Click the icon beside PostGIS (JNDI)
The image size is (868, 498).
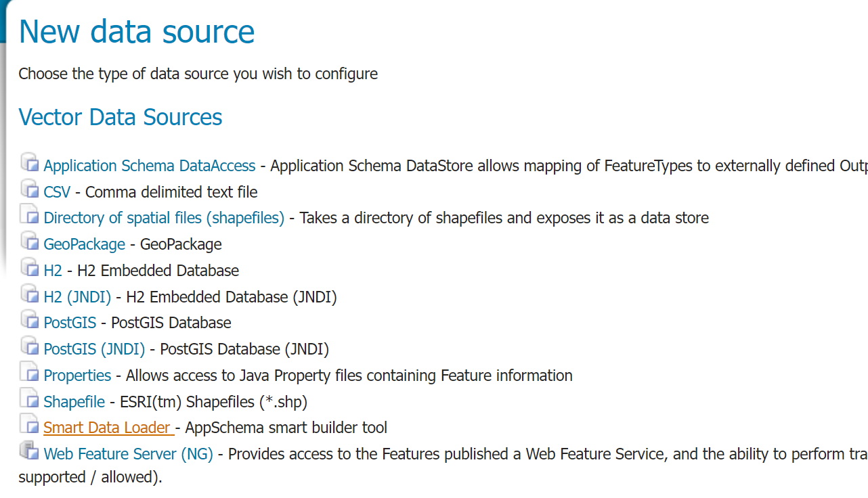point(29,346)
